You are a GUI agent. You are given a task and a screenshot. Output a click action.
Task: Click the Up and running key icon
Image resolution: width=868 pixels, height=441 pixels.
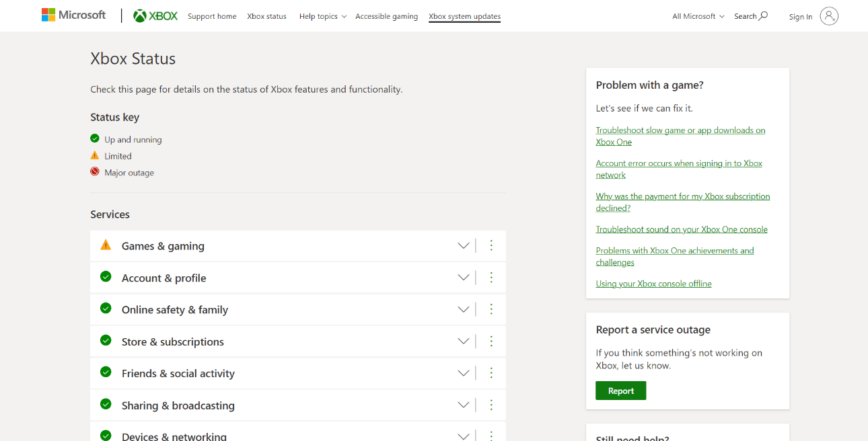click(95, 138)
